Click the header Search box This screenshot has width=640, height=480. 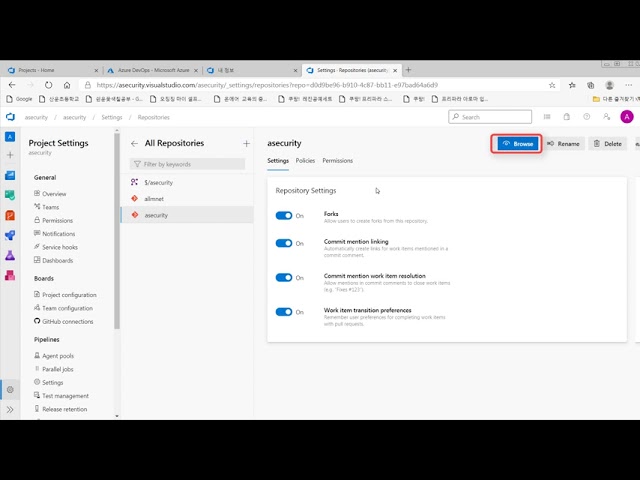point(490,117)
